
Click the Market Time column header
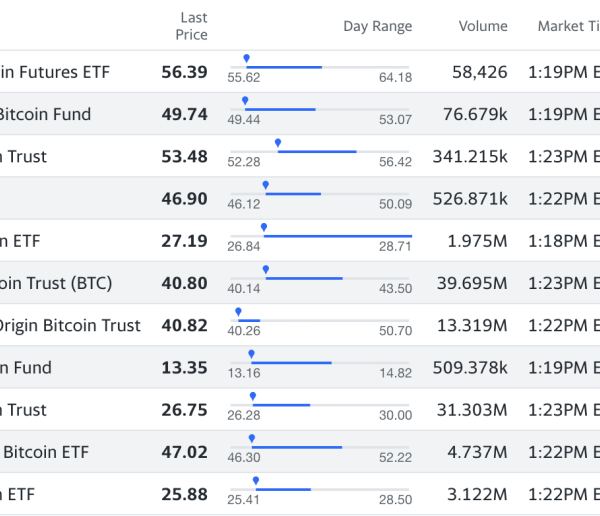coord(568,26)
